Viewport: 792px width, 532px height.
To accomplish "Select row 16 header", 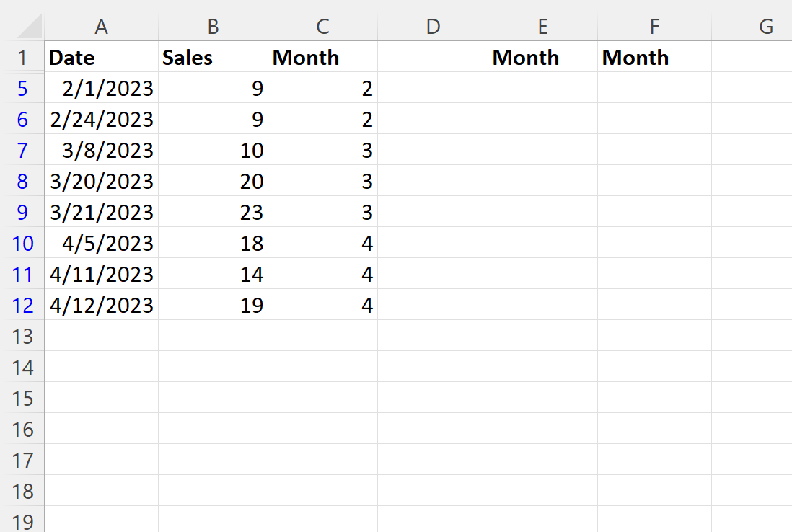I will 22,430.
